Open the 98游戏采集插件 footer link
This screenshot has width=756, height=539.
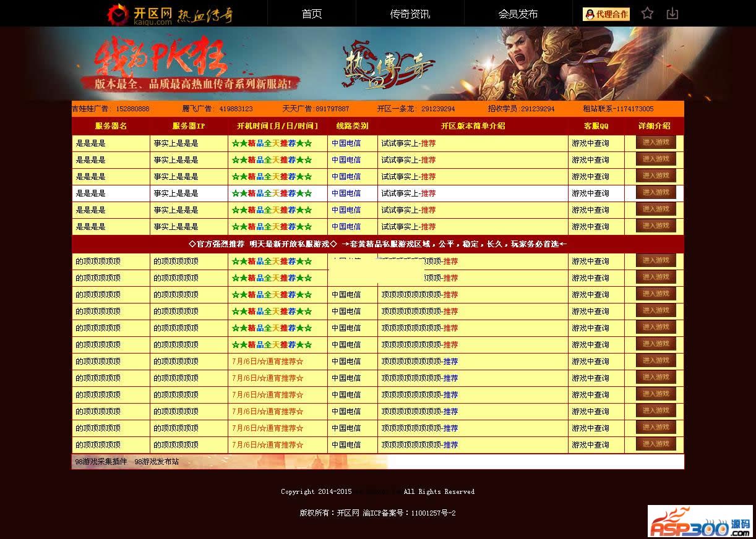(x=101, y=462)
